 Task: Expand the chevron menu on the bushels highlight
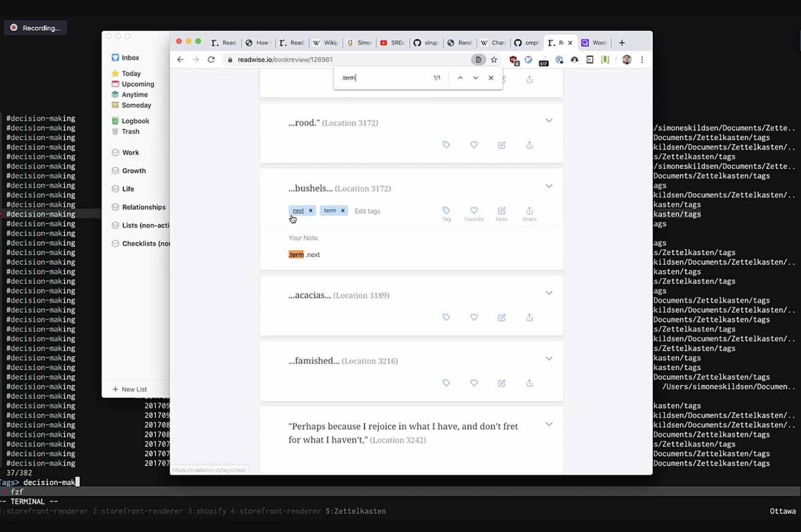click(549, 186)
